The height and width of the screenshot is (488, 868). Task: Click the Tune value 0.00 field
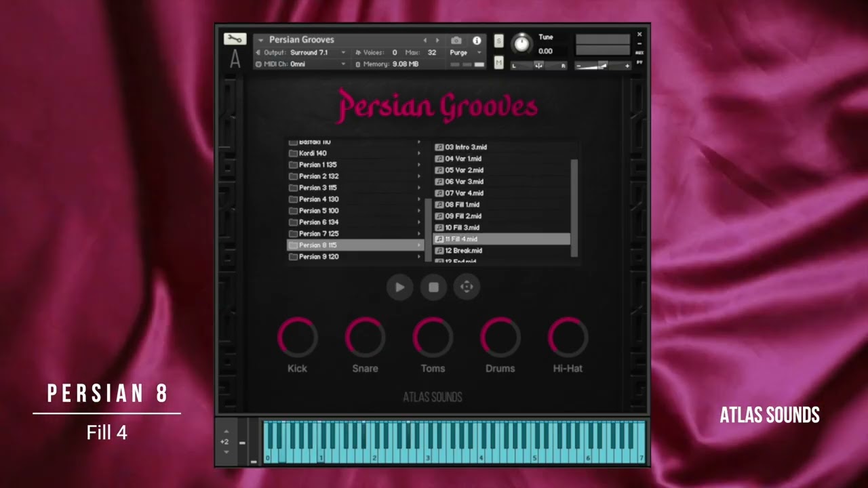pos(546,52)
